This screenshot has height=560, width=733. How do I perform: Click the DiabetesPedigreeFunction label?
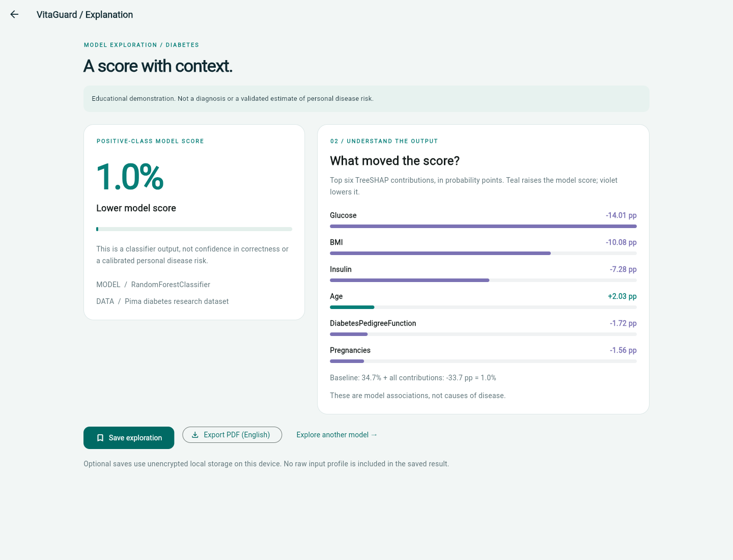[373, 323]
